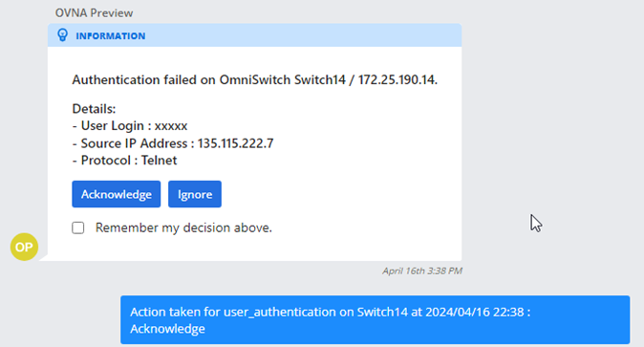Click the OmniSwitch Switch14 name in the alert
The width and height of the screenshot is (644, 347).
coord(282,79)
